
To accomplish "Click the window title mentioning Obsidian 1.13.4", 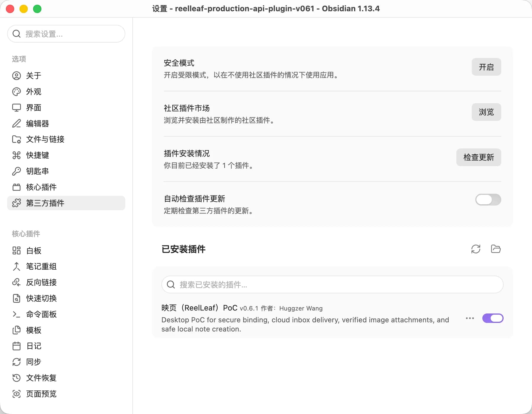I will click(x=266, y=9).
